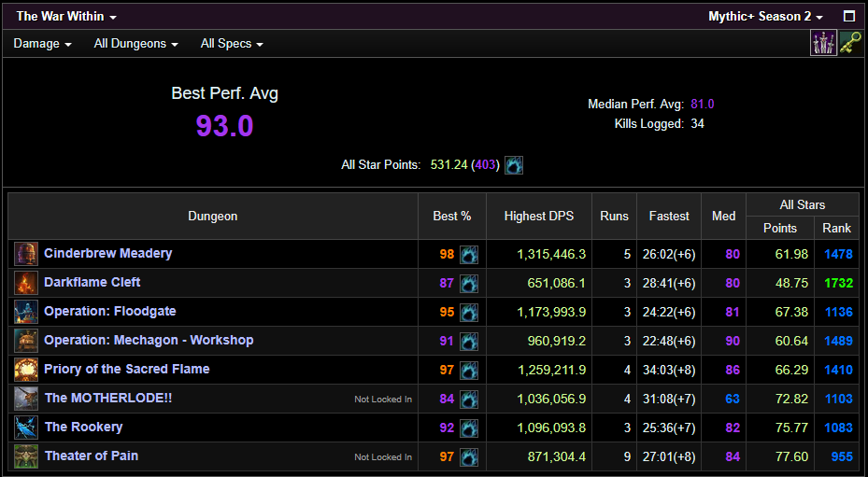Open the Darkflame Cleft link
This screenshot has width=868, height=477.
click(92, 282)
